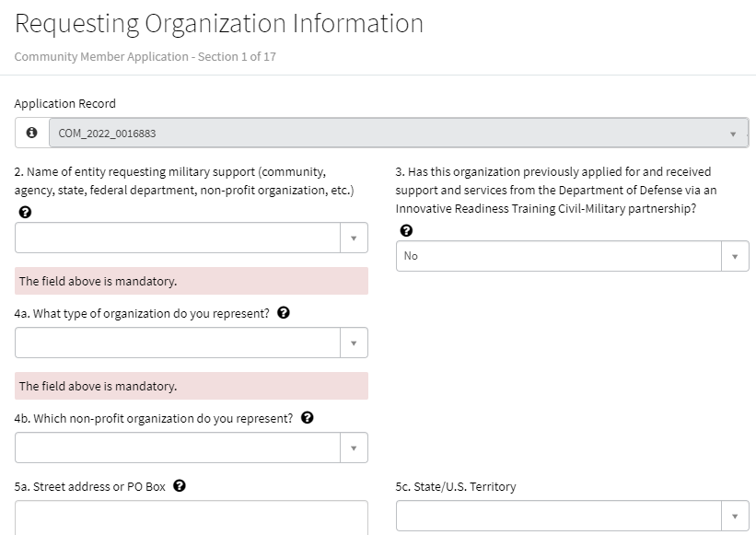Focus the 5a Street address or PO Box input

click(x=191, y=518)
